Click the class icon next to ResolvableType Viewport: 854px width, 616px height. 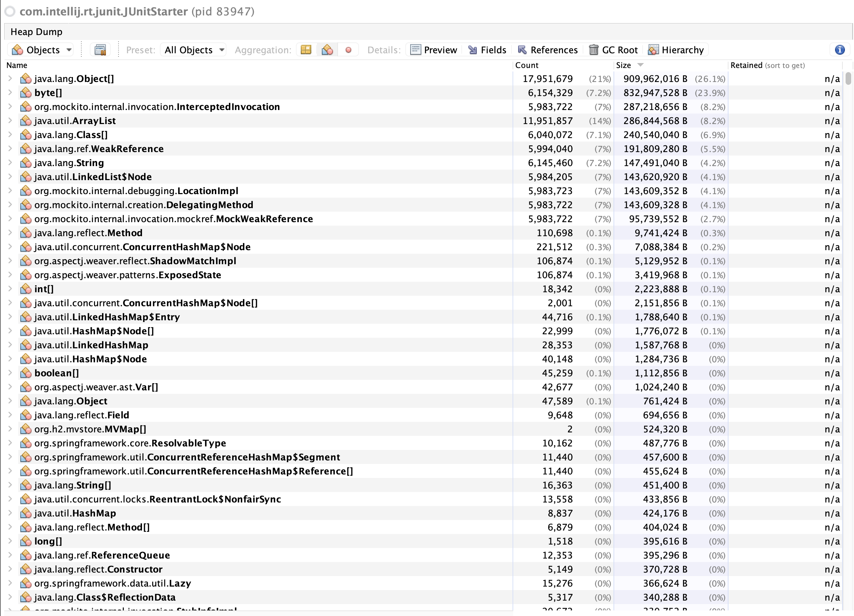[x=26, y=443]
